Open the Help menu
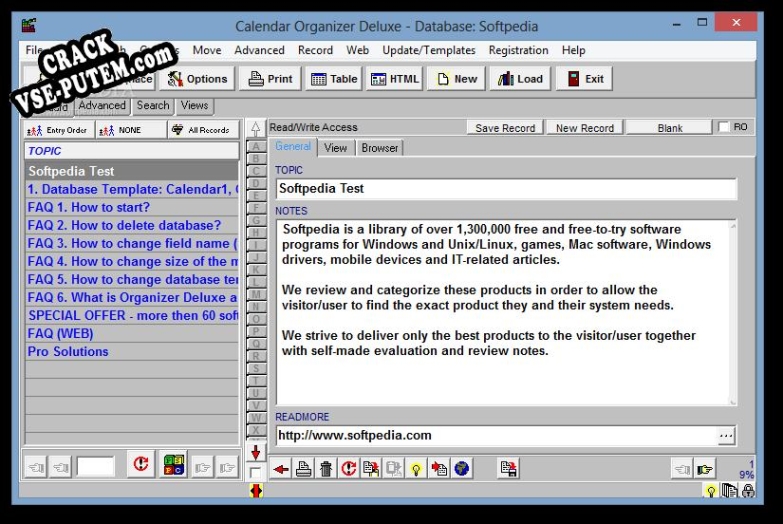The width and height of the screenshot is (783, 524). click(573, 50)
